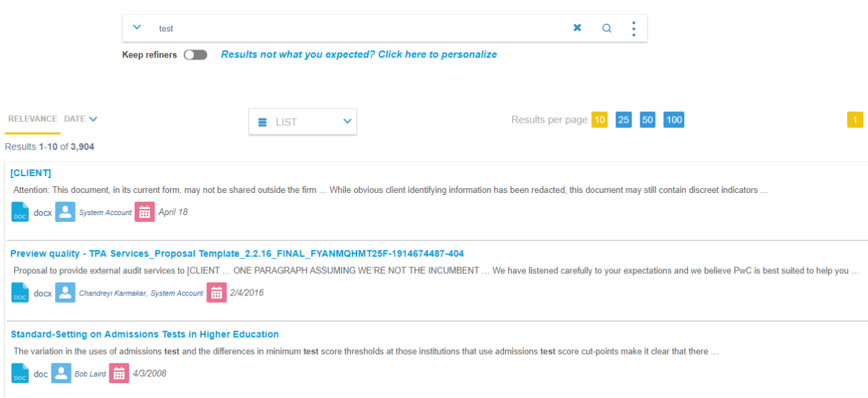Click into the search input field
Screen dimensions: 868x398
[355, 28]
